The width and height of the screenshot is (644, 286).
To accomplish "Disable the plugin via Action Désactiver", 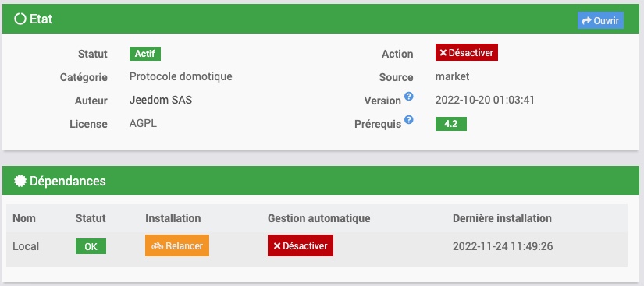I will click(467, 52).
